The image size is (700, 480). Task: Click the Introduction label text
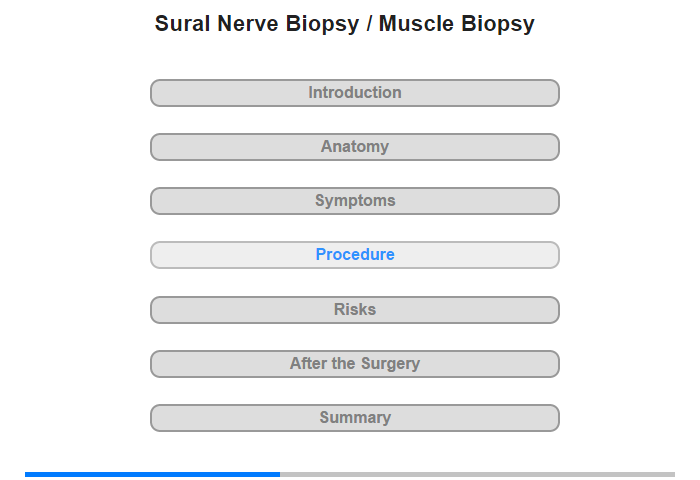[x=354, y=93]
